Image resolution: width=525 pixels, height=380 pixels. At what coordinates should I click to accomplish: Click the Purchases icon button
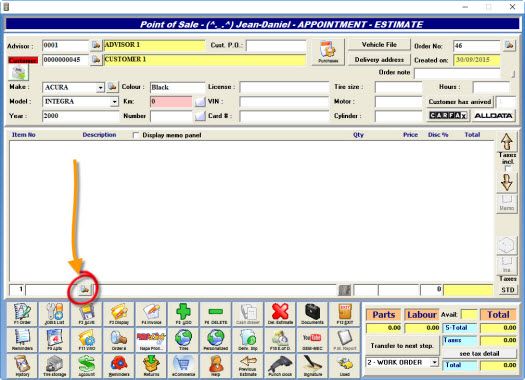click(328, 52)
